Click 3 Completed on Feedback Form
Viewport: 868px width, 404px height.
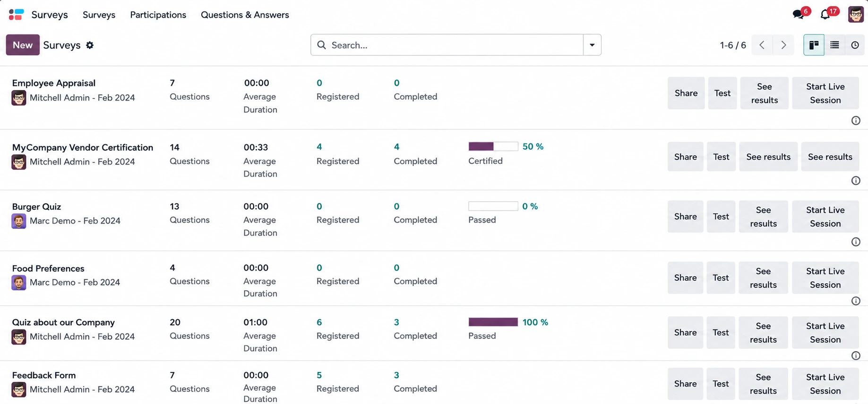pyautogui.click(x=415, y=382)
